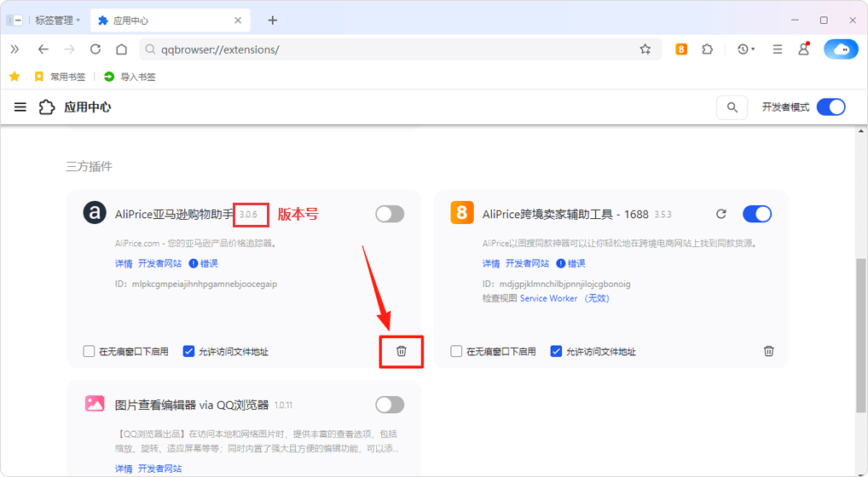Delete the AliPrice亚马逊购物助手 extension via trash icon
Screen dimensions: 868x477
(x=402, y=351)
